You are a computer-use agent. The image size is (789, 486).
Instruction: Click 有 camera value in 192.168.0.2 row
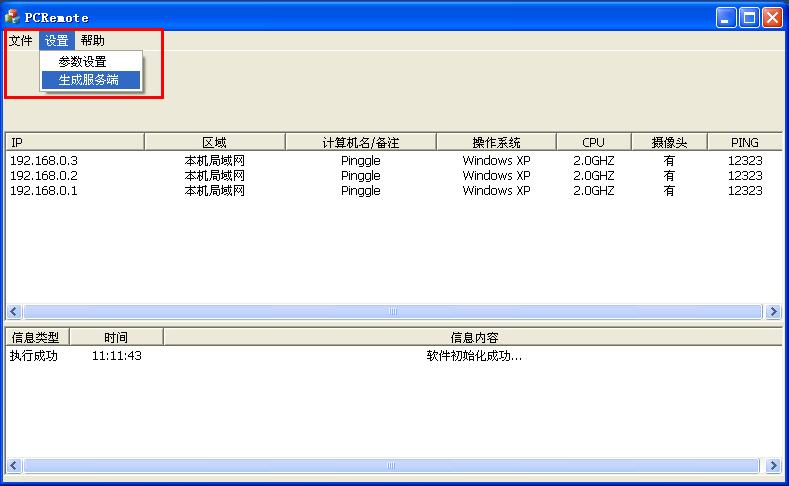click(669, 176)
